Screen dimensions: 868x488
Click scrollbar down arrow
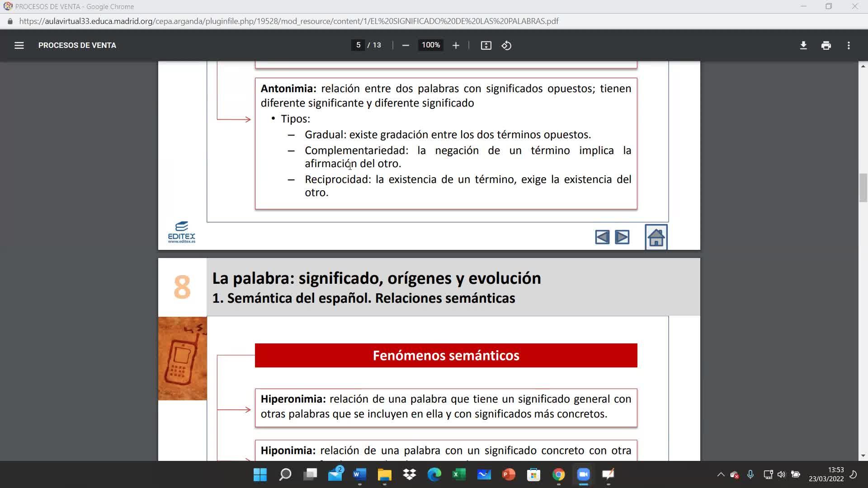863,455
